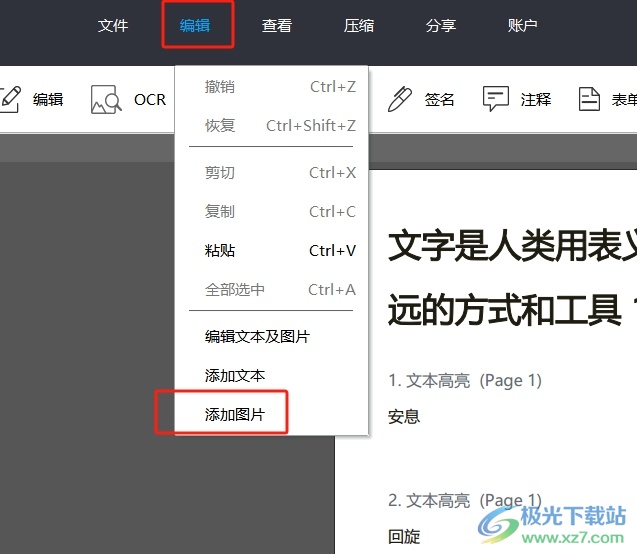The image size is (637, 554).
Task: Click the Edit pencil icon in toolbar
Action: point(12,99)
